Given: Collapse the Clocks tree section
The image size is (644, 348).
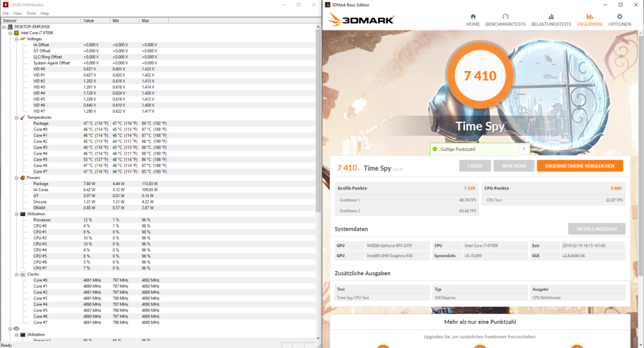Looking at the screenshot, I should tap(16, 274).
